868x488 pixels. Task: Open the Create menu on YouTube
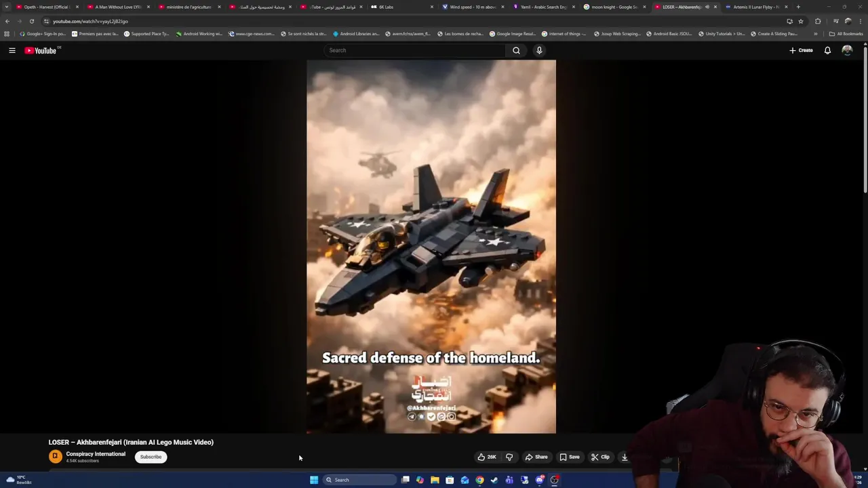[x=801, y=50]
